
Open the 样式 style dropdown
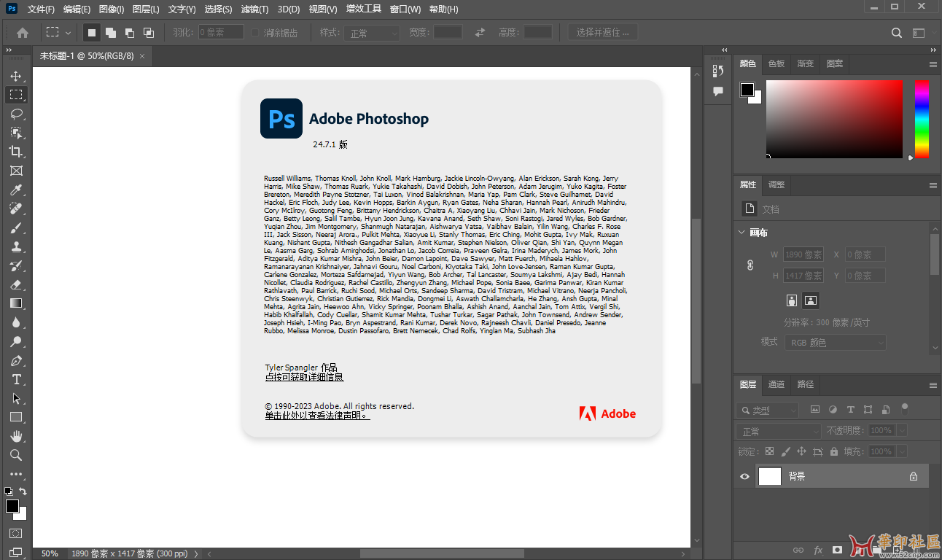coord(372,33)
